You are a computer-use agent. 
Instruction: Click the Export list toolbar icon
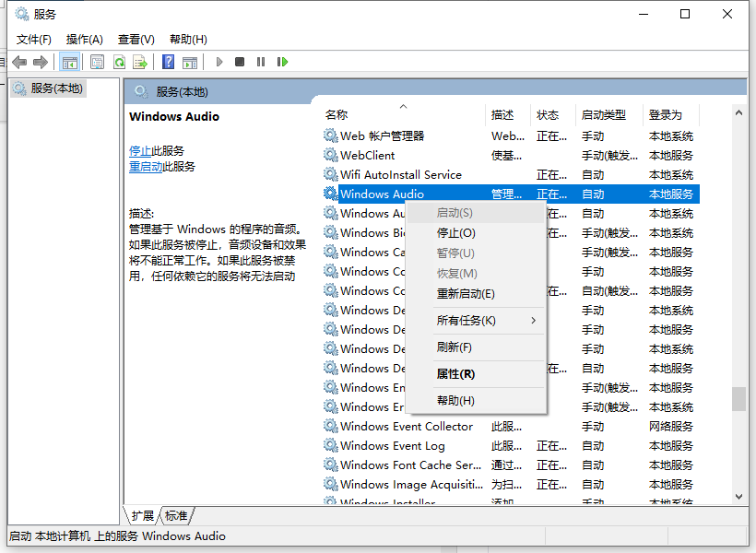point(140,62)
